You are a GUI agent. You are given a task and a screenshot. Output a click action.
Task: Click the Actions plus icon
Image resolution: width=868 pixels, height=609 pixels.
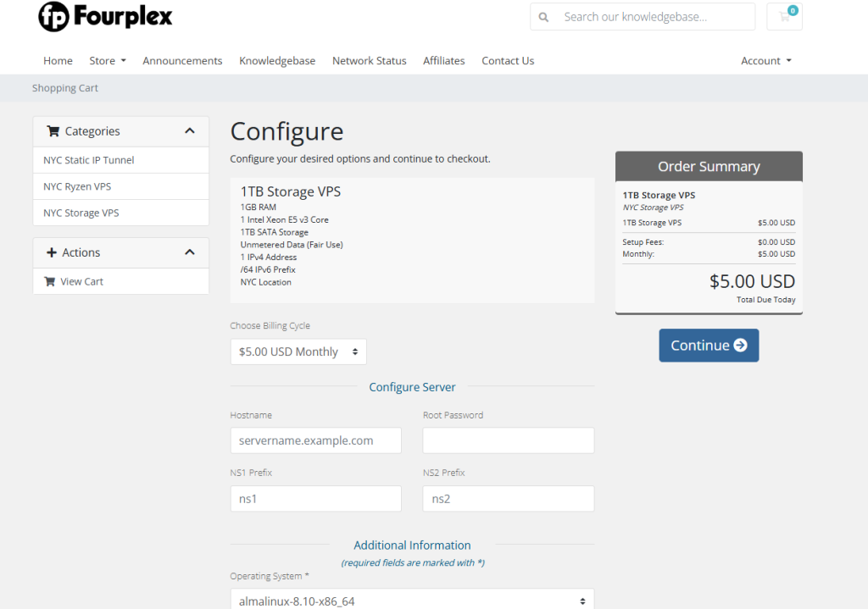(x=52, y=252)
